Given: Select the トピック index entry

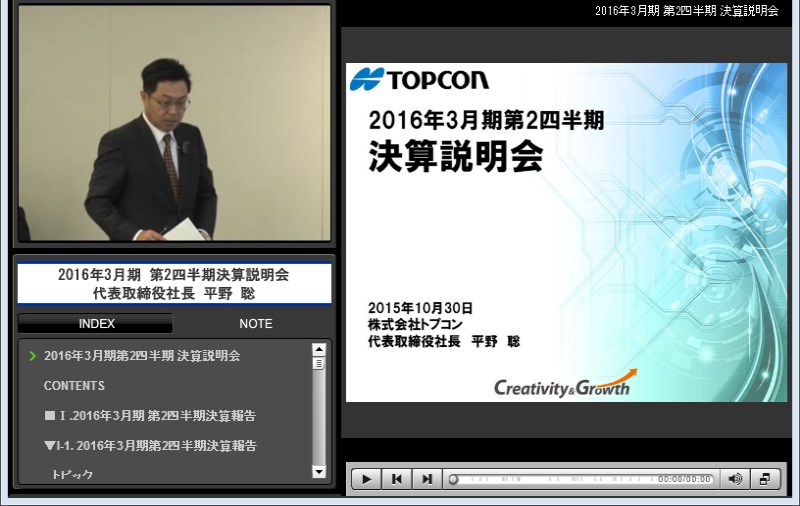Looking at the screenshot, I should tap(72, 474).
